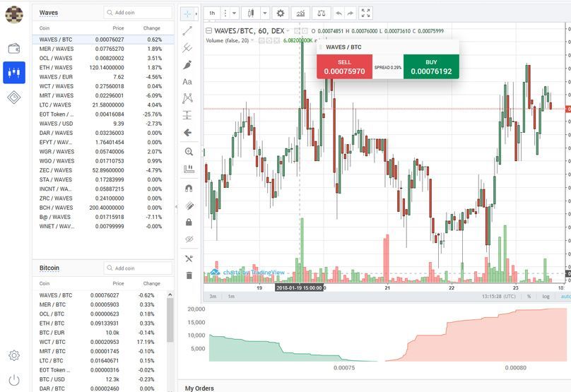Screen dimensions: 571x392
Task: Focus Add coin field in Waves panel
Action: click(138, 13)
